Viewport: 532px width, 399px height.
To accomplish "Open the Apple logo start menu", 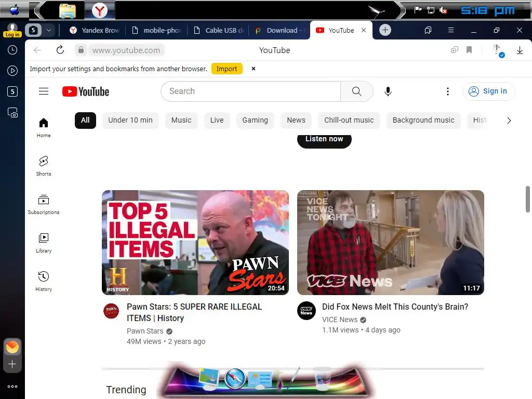I will 14,10.
